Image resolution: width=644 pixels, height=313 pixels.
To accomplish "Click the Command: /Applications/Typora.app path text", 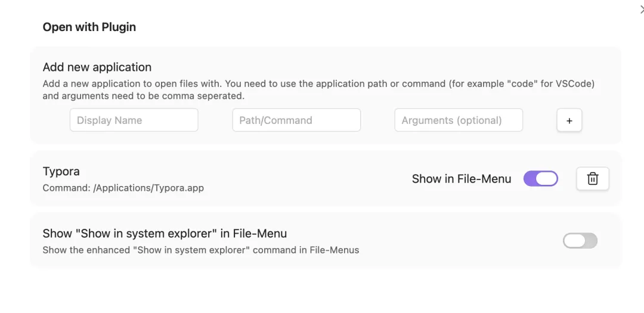I will point(123,188).
